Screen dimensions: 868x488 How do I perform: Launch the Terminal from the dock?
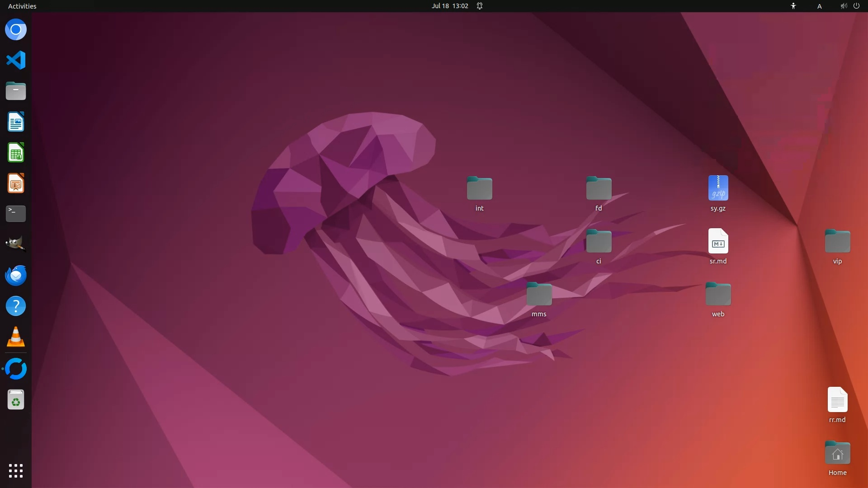click(x=16, y=214)
